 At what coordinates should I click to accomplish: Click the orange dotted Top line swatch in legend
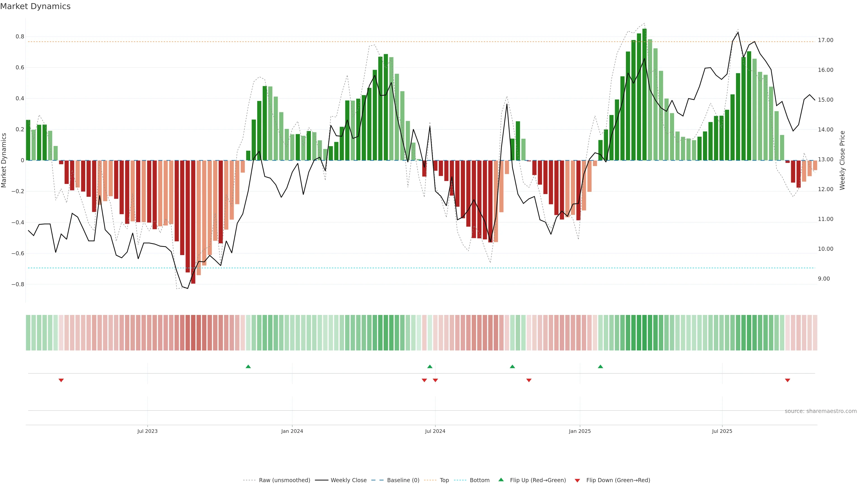click(430, 480)
